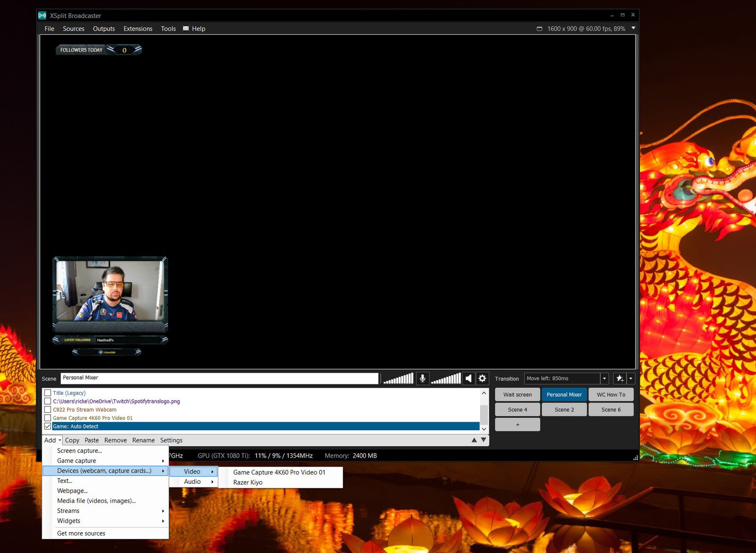Enable the C922 Pro Stream Webcam source
The image size is (756, 553).
(47, 409)
